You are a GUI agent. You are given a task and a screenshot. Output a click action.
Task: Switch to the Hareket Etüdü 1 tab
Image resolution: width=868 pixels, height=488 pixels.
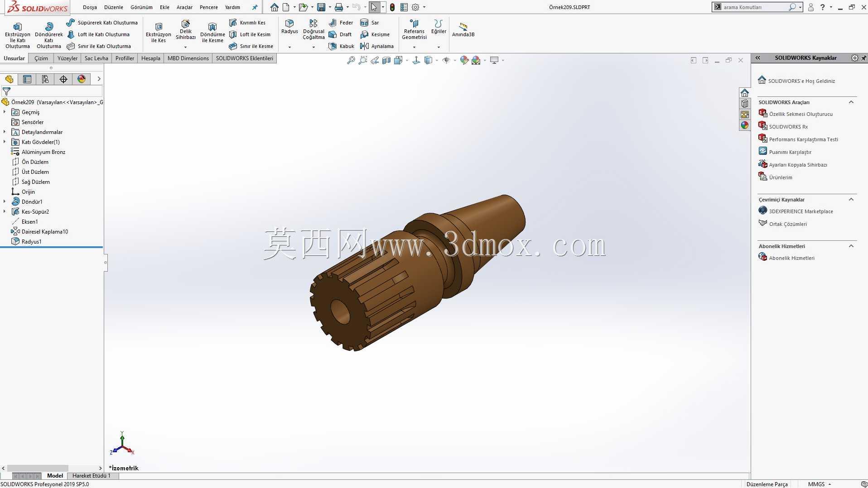(x=91, y=476)
